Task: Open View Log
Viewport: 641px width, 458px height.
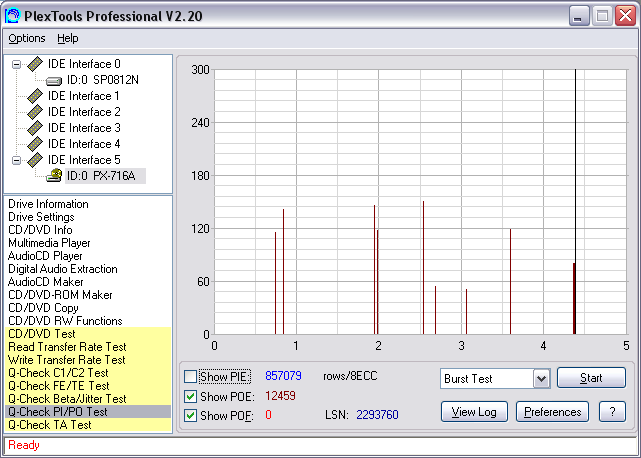Action: point(474,412)
